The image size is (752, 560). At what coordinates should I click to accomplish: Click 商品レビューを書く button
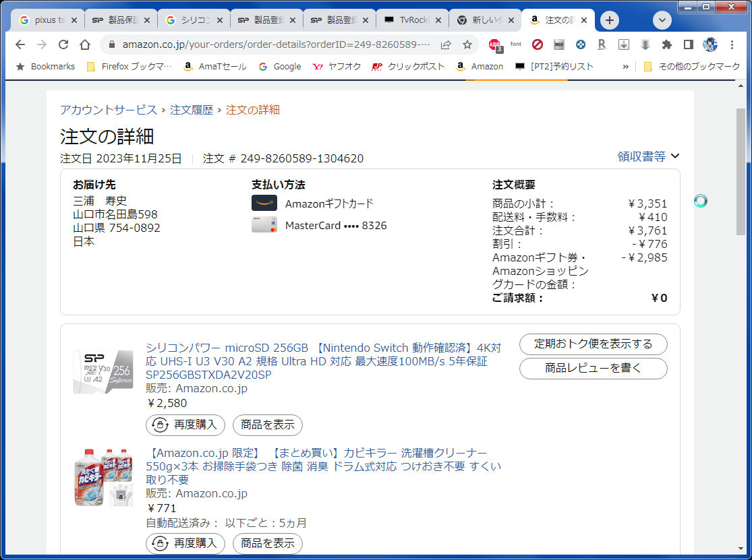(593, 369)
